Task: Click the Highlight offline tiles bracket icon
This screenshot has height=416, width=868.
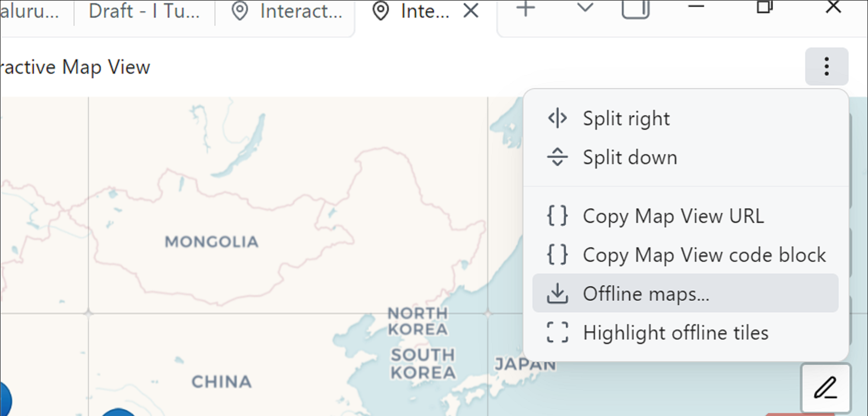Action: [x=557, y=333]
